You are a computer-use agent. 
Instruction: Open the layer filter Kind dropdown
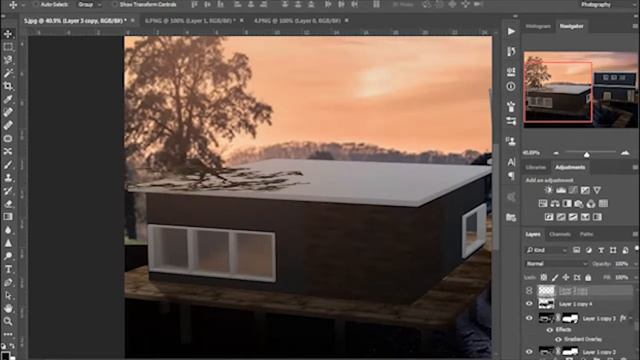click(x=547, y=250)
